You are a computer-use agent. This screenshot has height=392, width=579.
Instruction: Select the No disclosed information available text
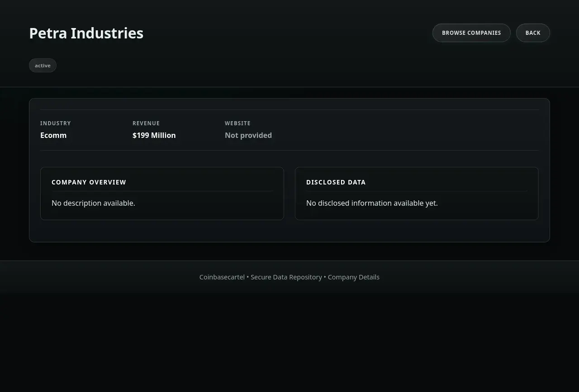click(x=372, y=203)
